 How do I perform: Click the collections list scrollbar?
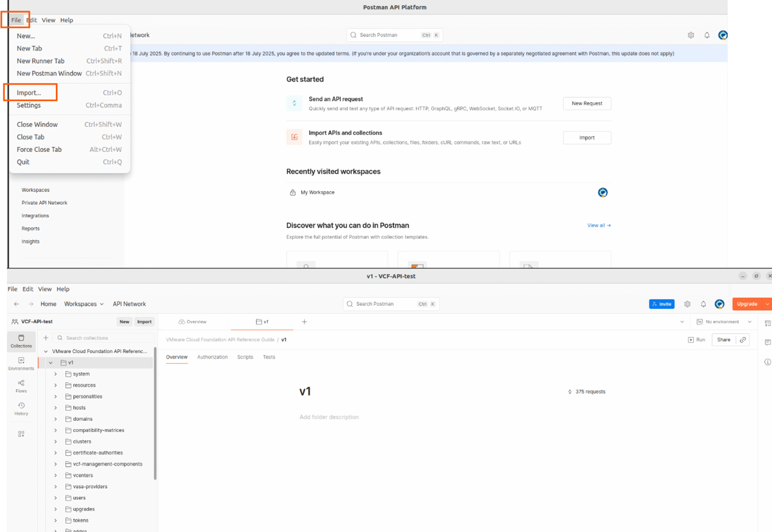pos(155,413)
